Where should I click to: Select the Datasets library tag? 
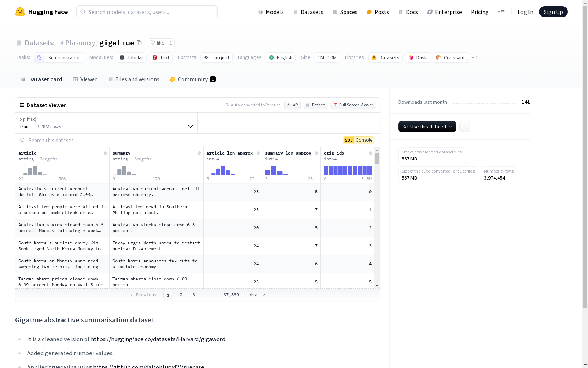[386, 57]
